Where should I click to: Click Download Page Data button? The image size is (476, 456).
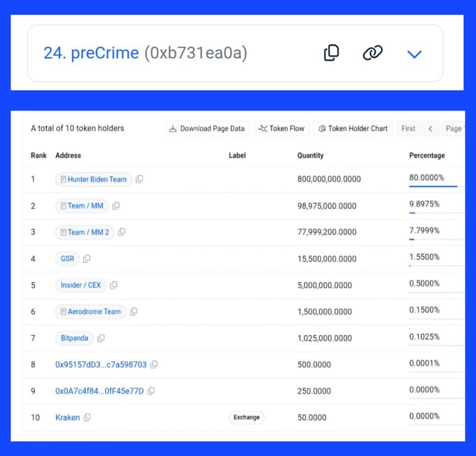click(x=207, y=129)
